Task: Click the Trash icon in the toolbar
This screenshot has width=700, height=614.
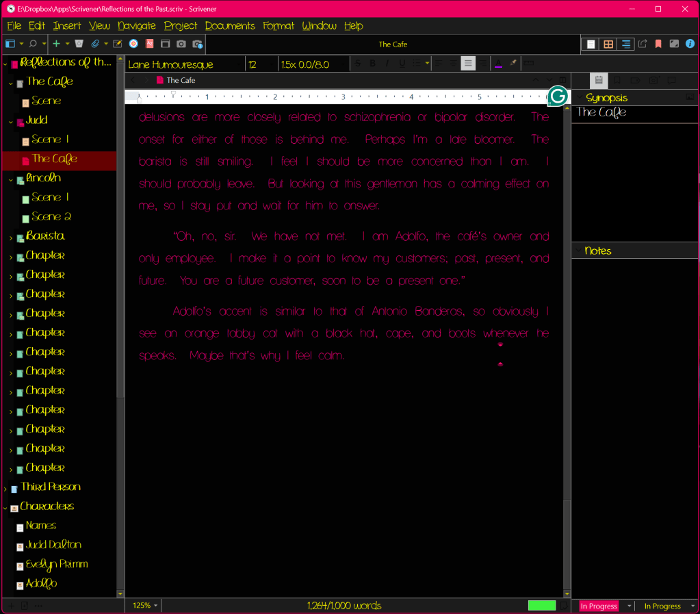Action: 79,44
